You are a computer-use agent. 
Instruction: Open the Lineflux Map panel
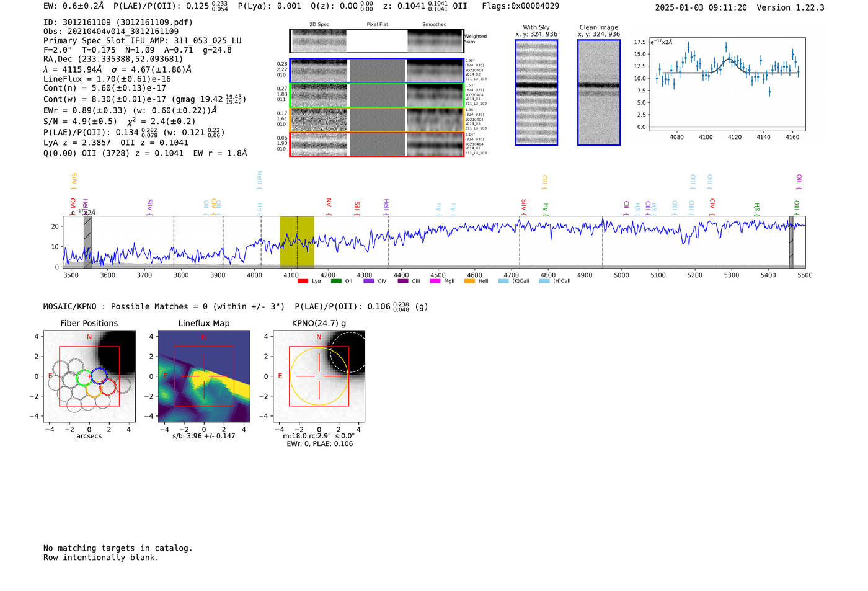point(204,376)
